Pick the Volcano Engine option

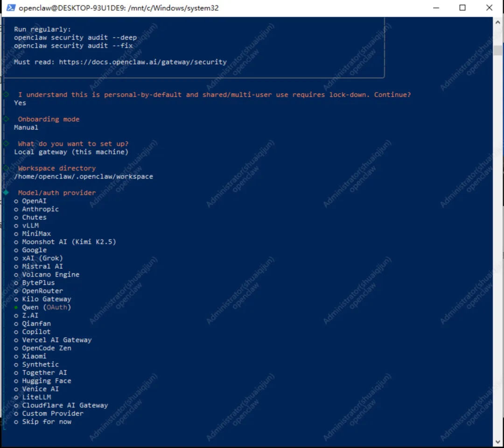[x=47, y=275]
